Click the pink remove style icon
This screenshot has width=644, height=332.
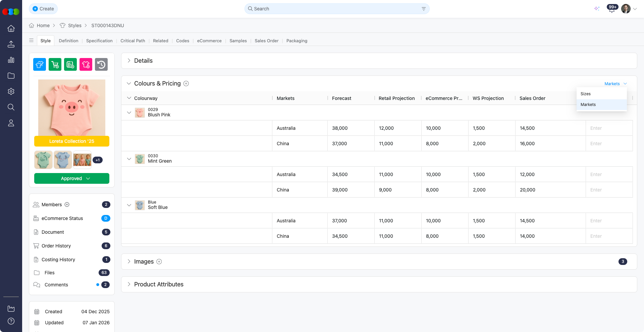coord(86,64)
